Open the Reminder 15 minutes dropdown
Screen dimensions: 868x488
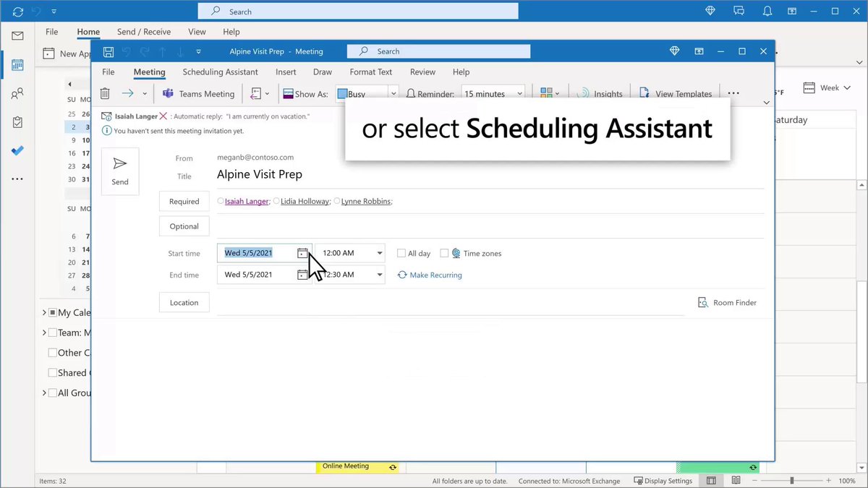click(x=520, y=94)
